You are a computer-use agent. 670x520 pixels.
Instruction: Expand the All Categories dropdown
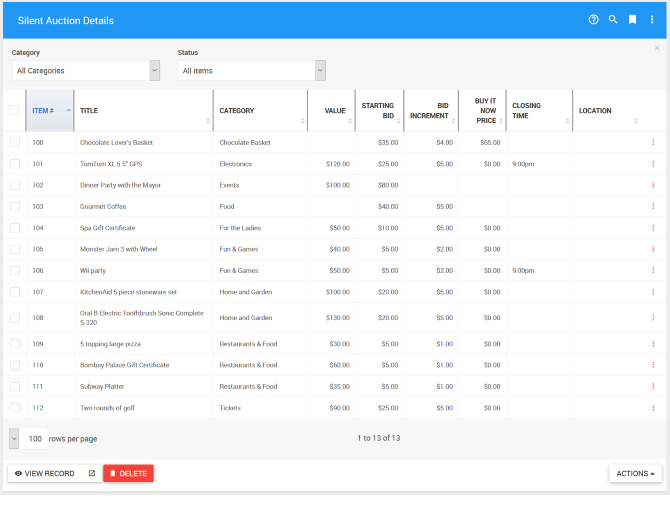coord(86,71)
